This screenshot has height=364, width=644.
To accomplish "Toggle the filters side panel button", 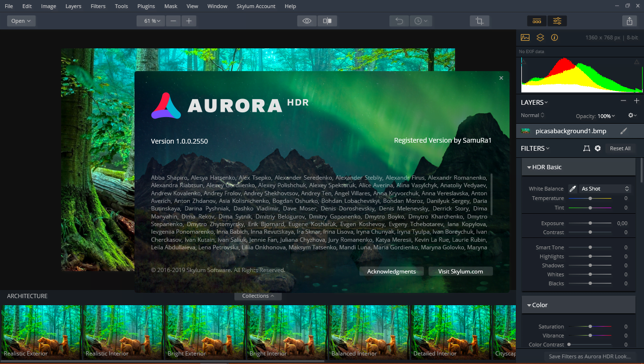I will click(557, 21).
